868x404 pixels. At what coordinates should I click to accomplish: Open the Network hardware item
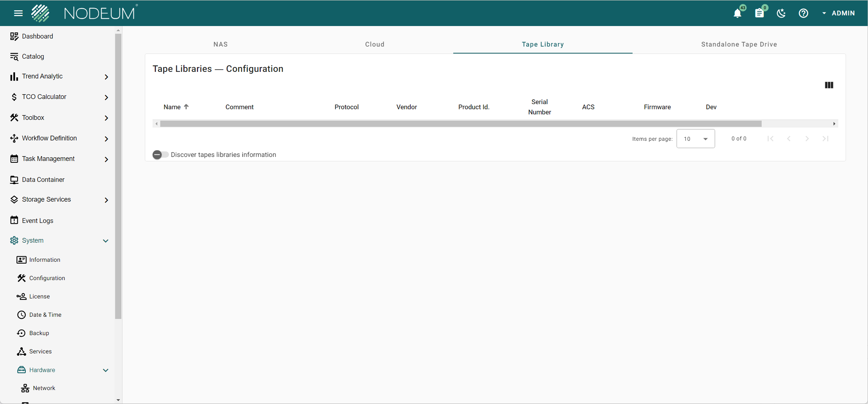pos(44,388)
